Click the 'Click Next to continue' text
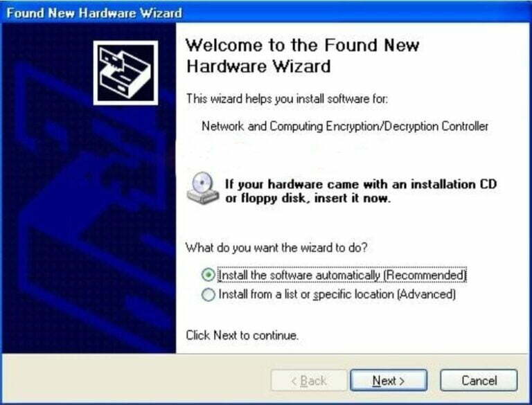This screenshot has height=405, width=532. tap(242, 335)
